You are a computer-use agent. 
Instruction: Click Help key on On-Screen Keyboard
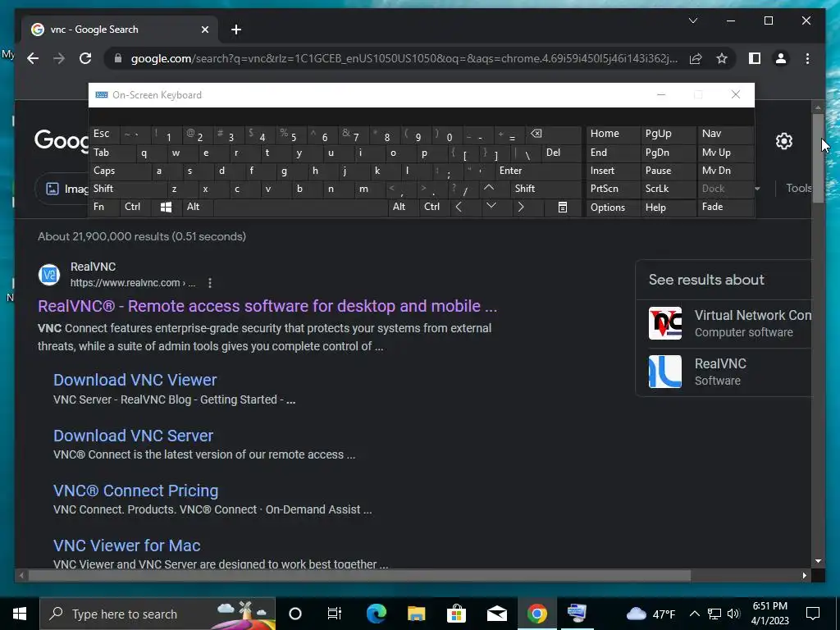point(668,208)
